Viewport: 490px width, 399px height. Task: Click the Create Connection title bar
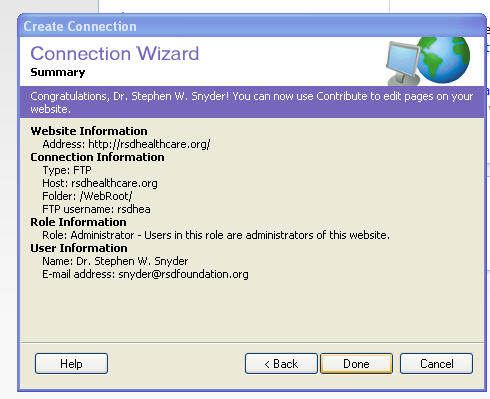pyautogui.click(x=252, y=26)
